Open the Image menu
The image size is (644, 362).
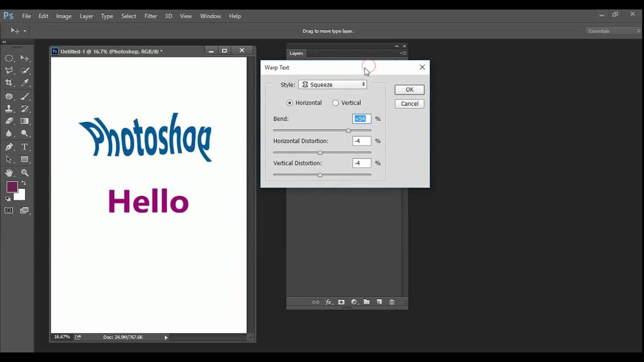point(63,16)
